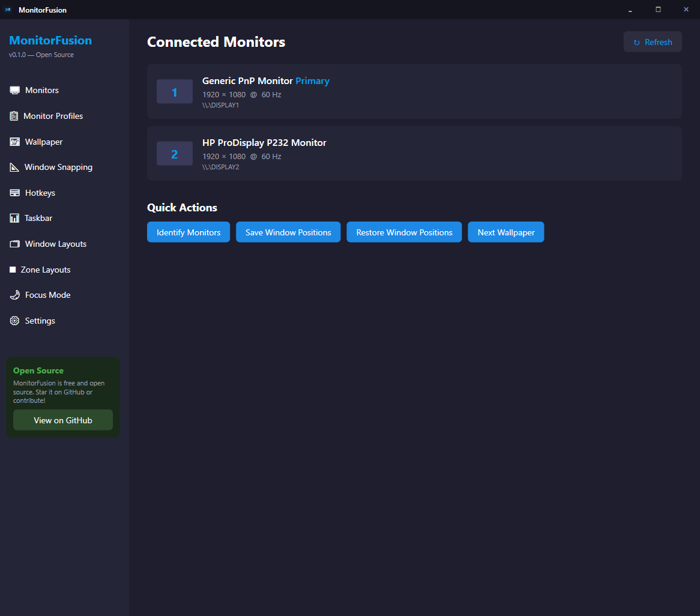Click the Monitor Profiles list icon
Image resolution: width=700 pixels, height=616 pixels.
pyautogui.click(x=14, y=116)
